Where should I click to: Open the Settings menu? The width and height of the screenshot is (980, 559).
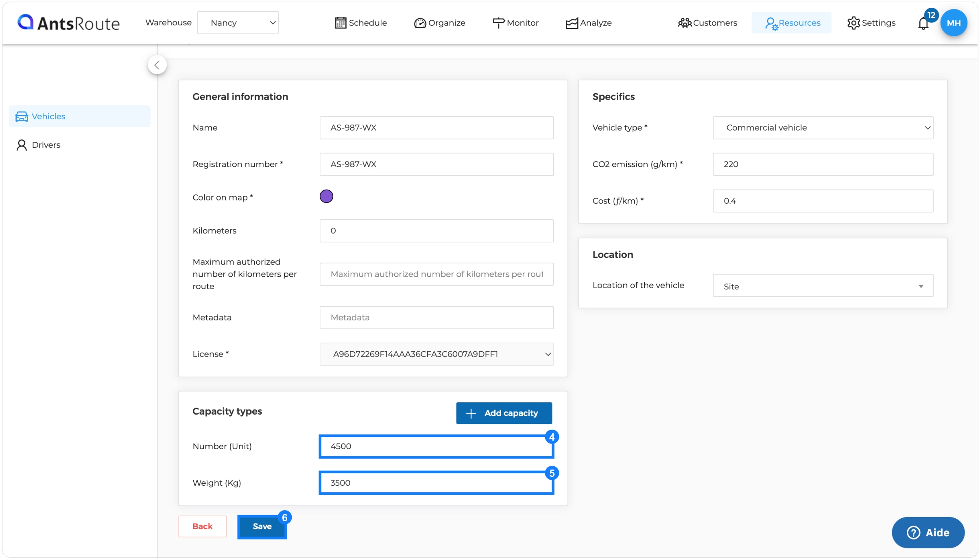[x=871, y=23]
